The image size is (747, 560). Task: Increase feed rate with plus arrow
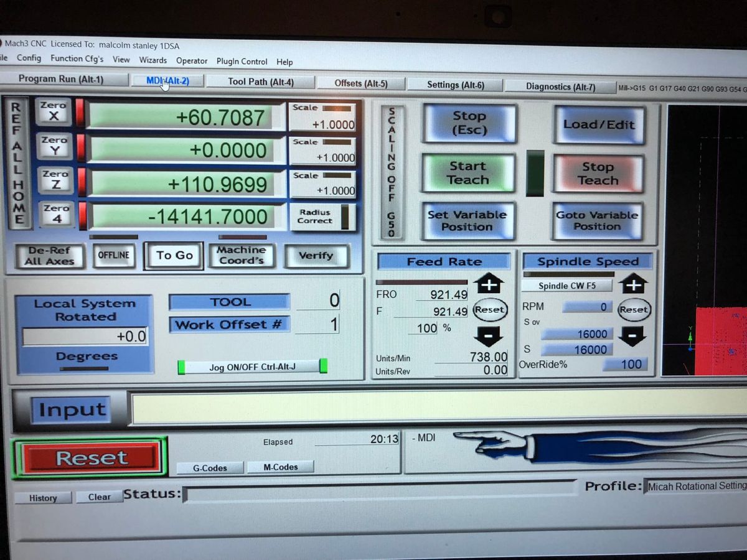[489, 283]
